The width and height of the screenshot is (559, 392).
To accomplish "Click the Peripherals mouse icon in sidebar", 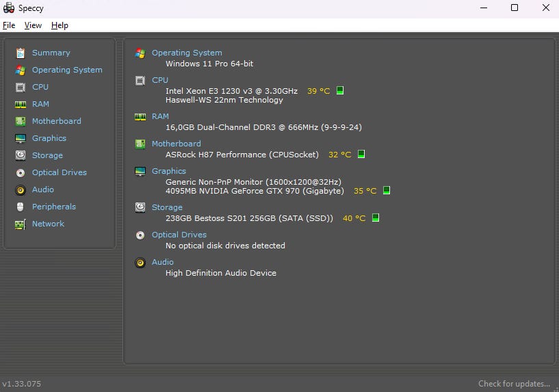I will pos(21,207).
